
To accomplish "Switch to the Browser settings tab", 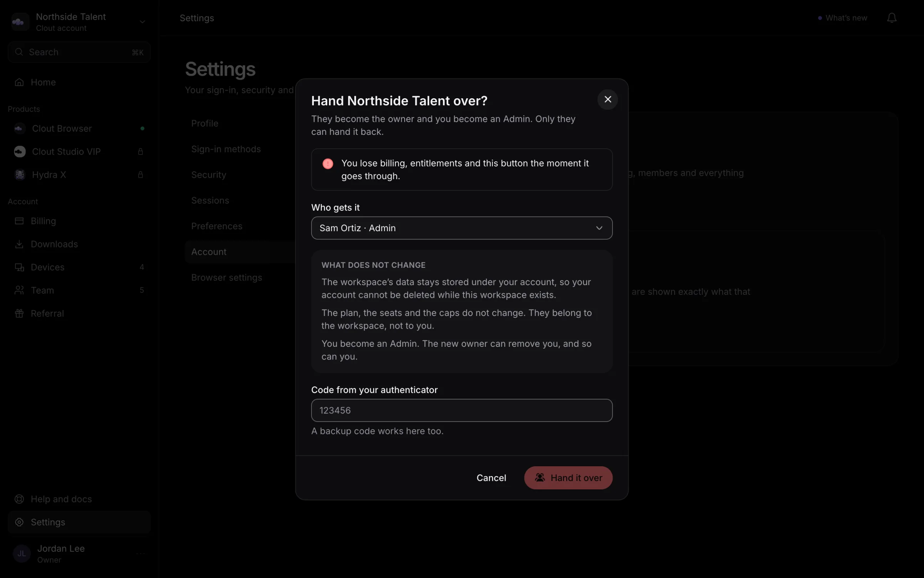I will tap(227, 277).
